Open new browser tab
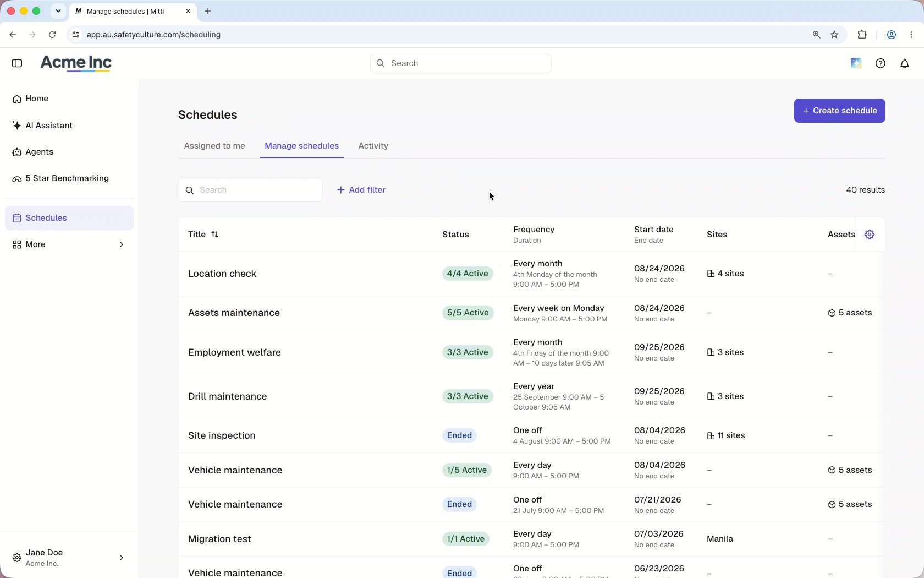Image resolution: width=924 pixels, height=578 pixels. pyautogui.click(x=208, y=11)
